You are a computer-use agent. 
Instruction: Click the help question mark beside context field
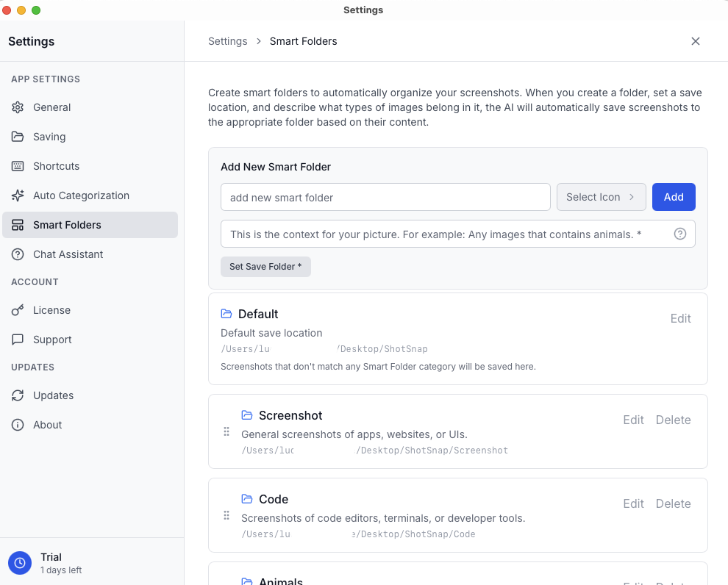tap(680, 233)
